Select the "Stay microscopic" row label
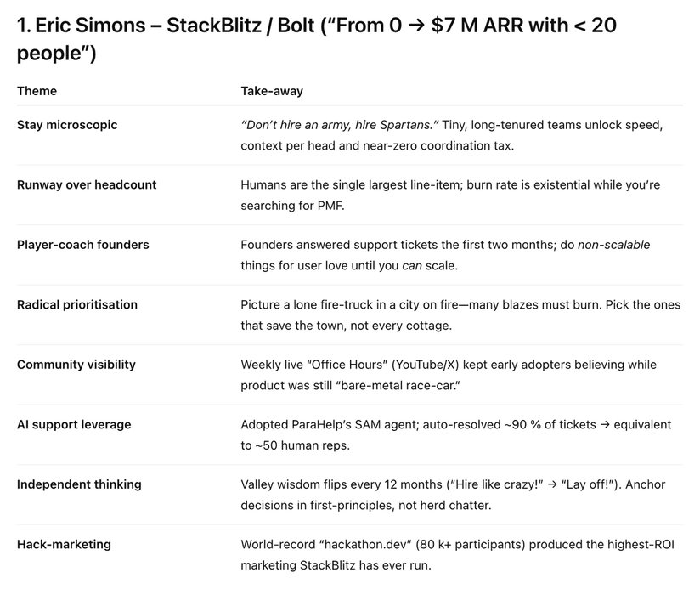 pos(67,125)
